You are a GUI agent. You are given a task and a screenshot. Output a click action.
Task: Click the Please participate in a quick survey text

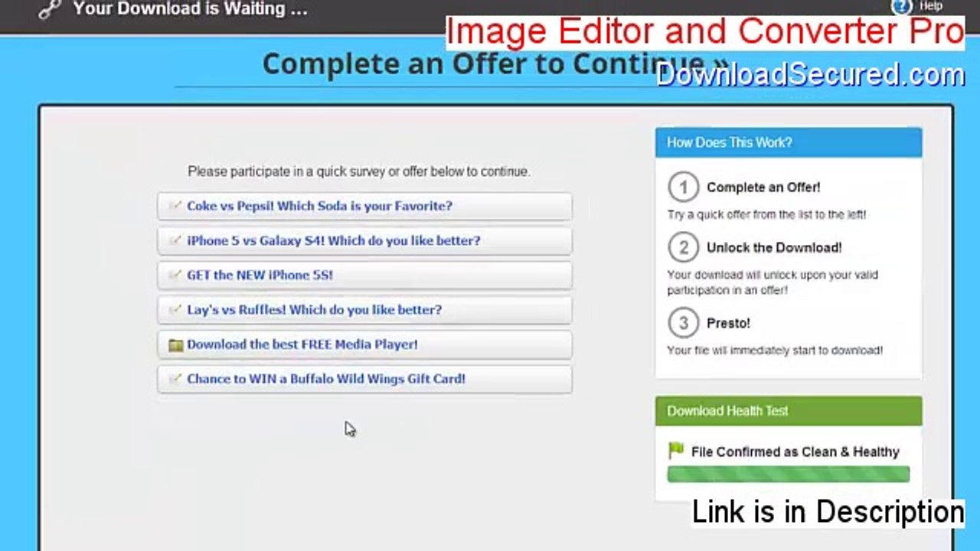(358, 171)
